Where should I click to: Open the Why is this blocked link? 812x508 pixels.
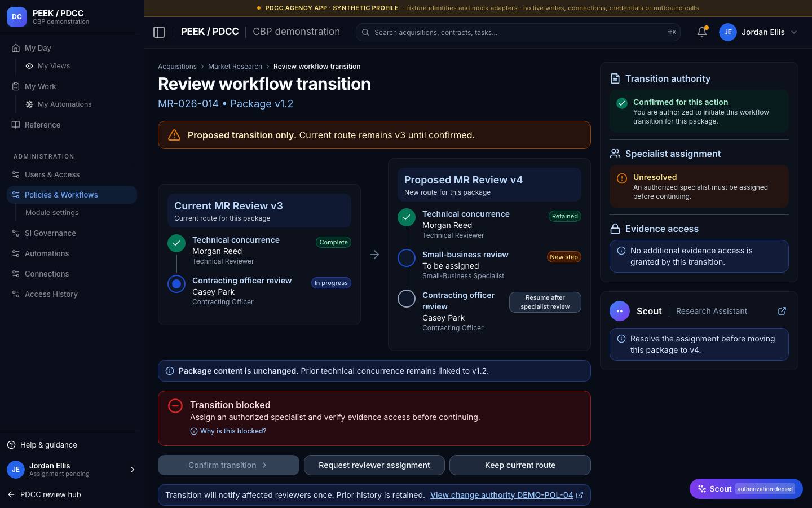coord(228,431)
